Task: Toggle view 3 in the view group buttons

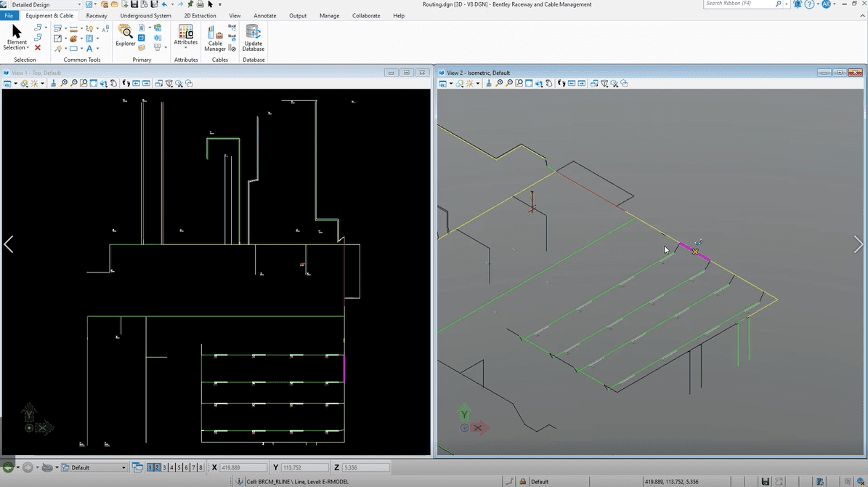Action: (x=164, y=467)
